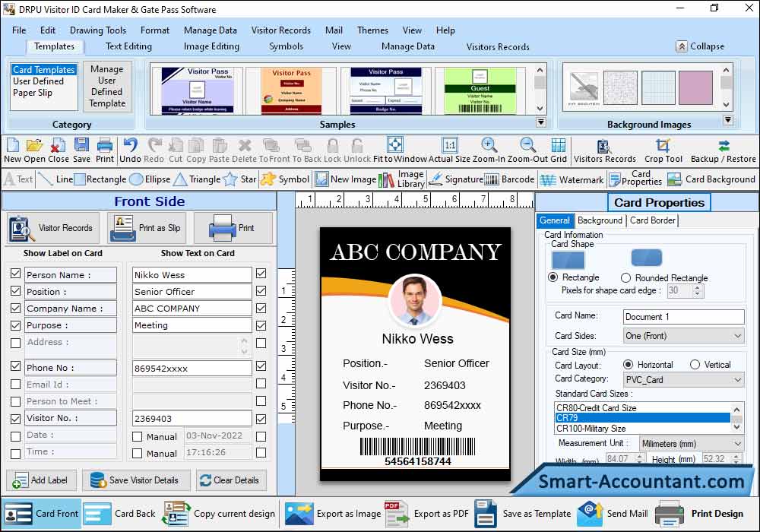Screen dimensions: 760x532
Task: Enable the Email Id label checkbox
Action: tap(15, 385)
